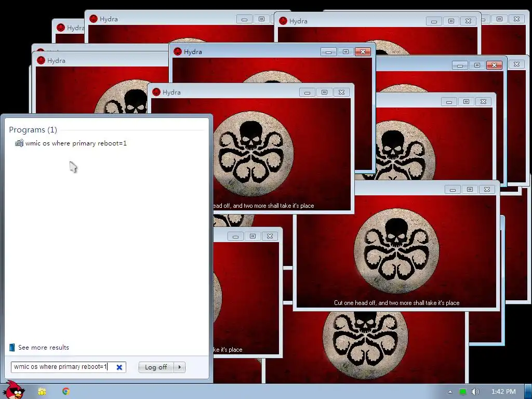Screen dimensions: 532x399
Task: Click the Show desktop strip after the clock
Action: pos(528,392)
